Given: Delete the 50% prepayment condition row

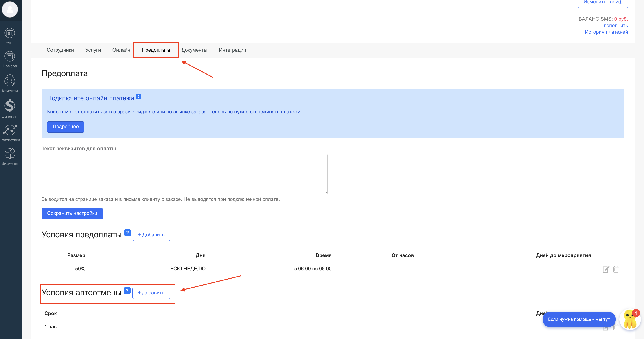Looking at the screenshot, I should [616, 269].
